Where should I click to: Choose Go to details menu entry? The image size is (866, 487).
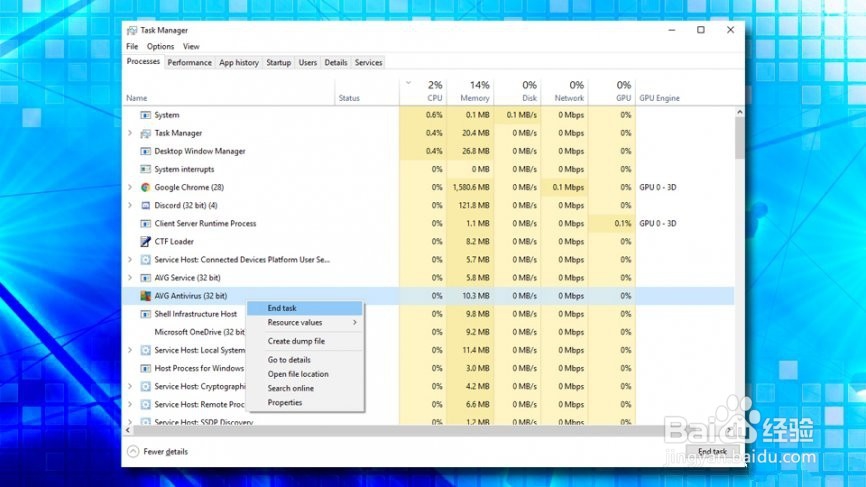[305, 359]
